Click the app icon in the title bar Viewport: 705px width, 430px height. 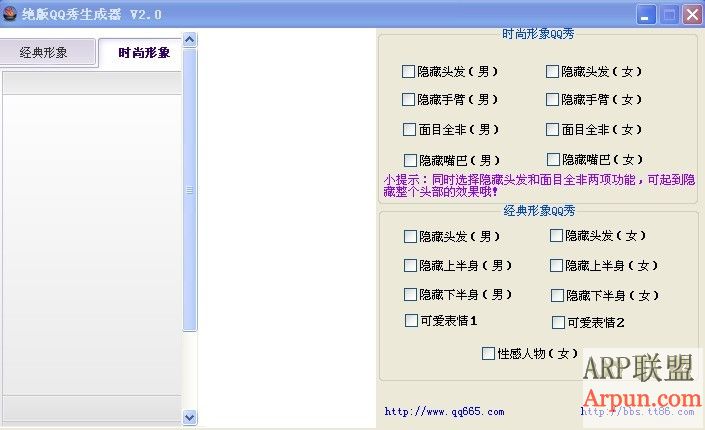9,14
